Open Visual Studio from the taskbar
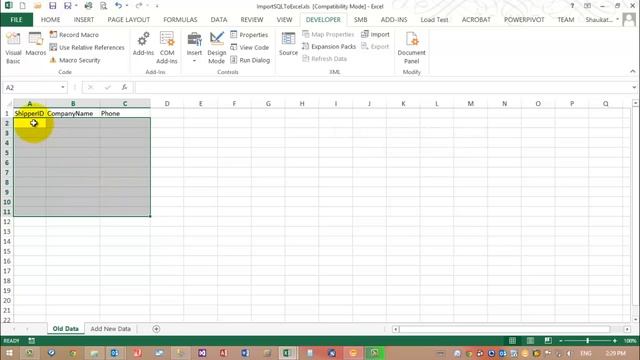Image resolution: width=640 pixels, height=360 pixels. click(202, 353)
